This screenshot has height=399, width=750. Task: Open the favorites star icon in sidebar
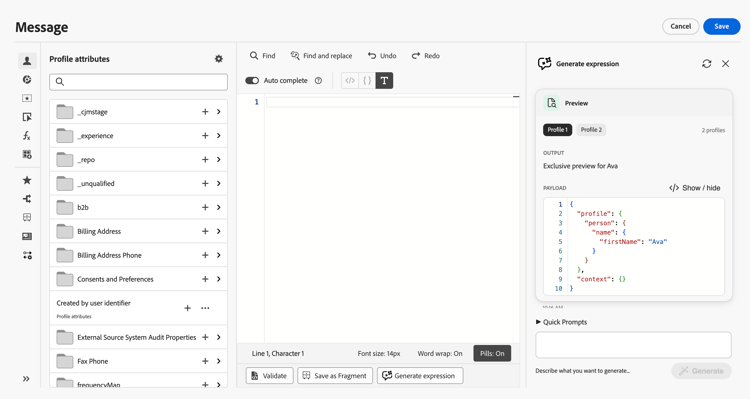click(27, 180)
